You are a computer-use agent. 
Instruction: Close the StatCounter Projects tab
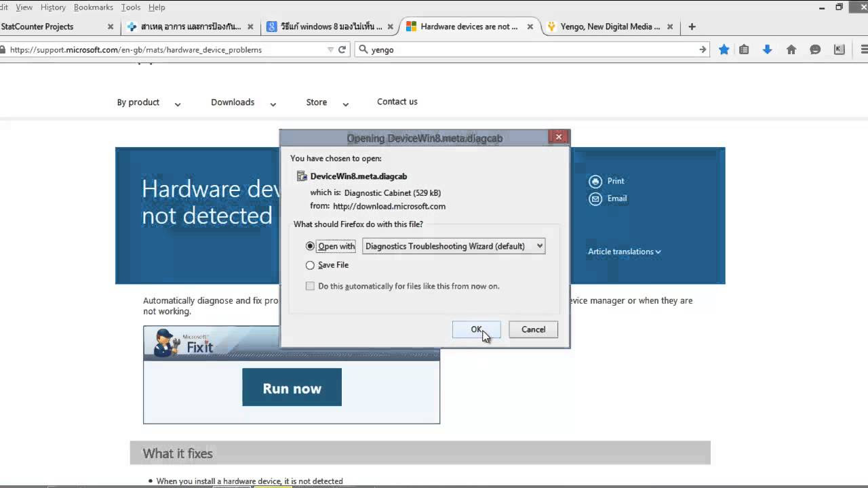pos(111,27)
